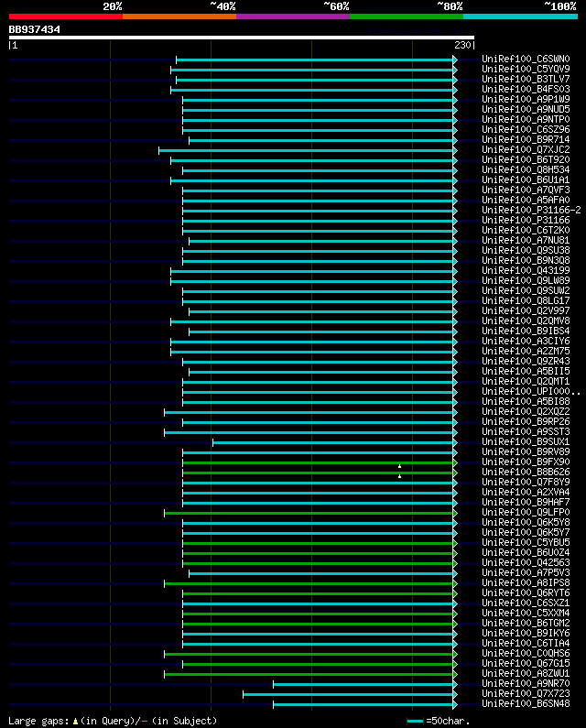
Task: Open hit UniRef100_C6SWN0
Action: (526, 59)
